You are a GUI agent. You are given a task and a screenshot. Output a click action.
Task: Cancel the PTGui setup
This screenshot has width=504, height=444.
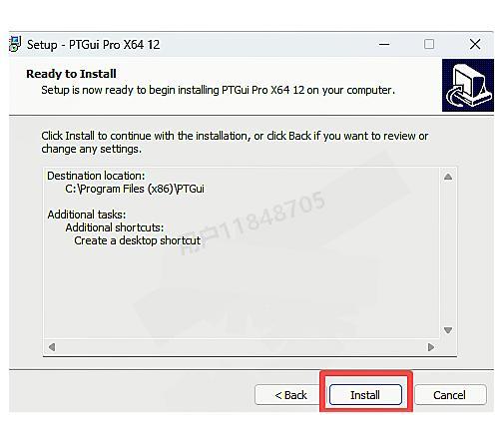[x=449, y=395]
